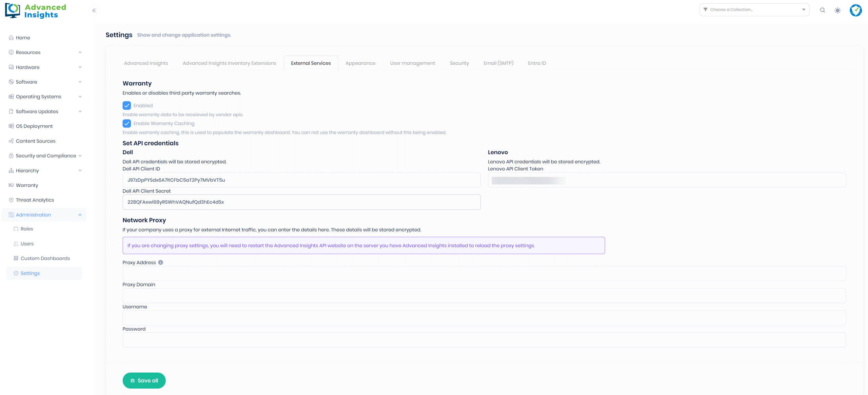Viewport: 868px width, 395px height.
Task: Uncheck the warranty Enabled checkbox
Action: pos(127,106)
